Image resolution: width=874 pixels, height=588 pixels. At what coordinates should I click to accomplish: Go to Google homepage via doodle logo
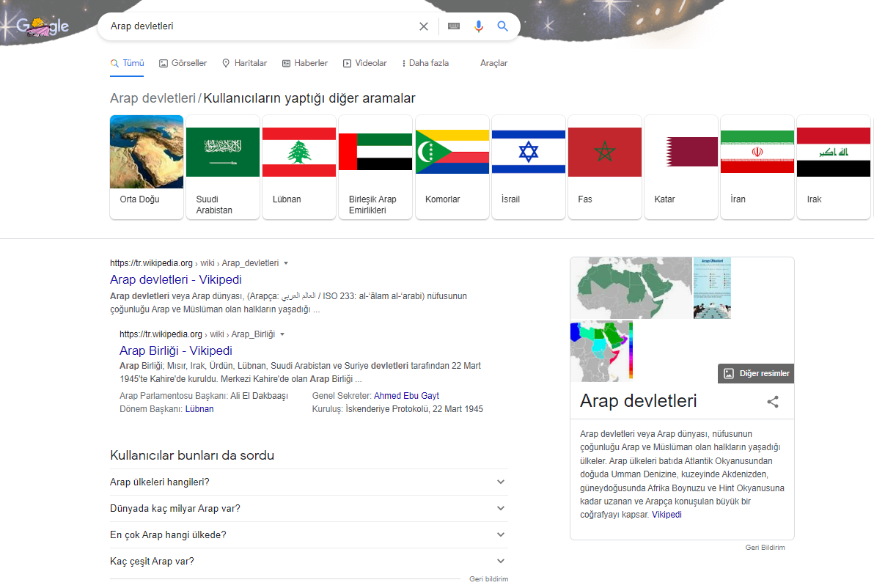point(43,26)
